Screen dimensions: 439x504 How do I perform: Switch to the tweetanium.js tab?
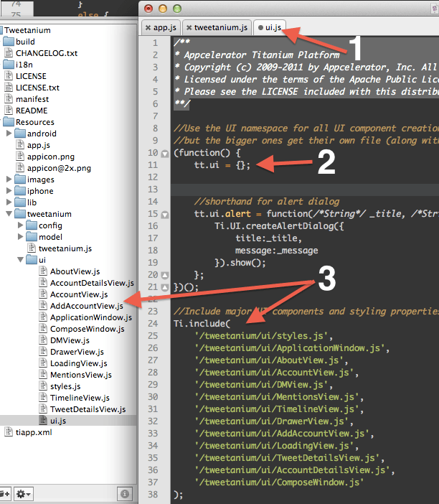point(217,28)
